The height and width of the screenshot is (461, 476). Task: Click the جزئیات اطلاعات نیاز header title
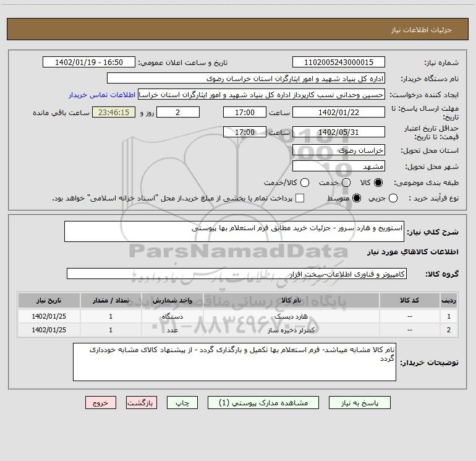(422, 30)
